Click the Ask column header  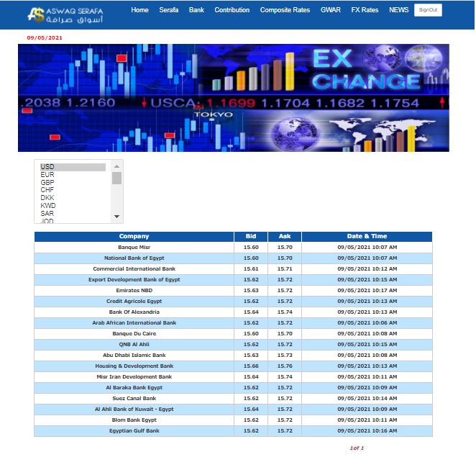click(x=285, y=237)
